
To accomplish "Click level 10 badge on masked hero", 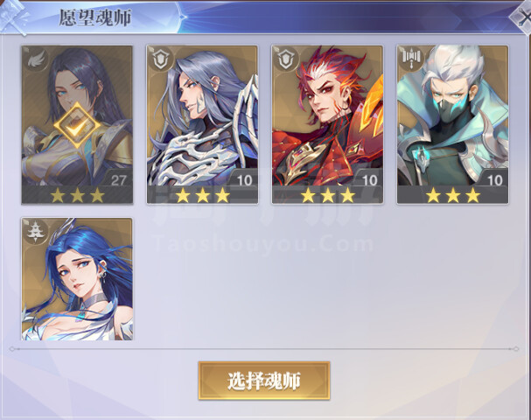I will point(493,179).
